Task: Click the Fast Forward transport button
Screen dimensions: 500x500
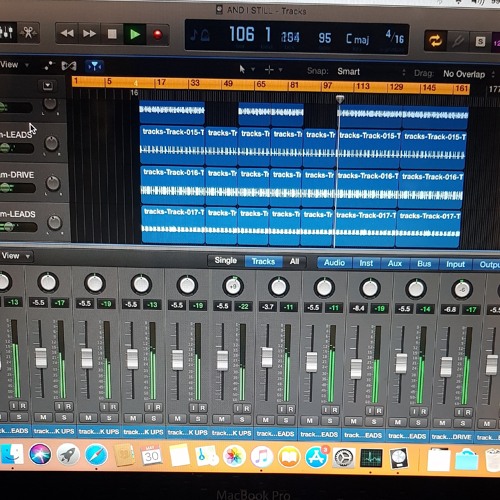Action: coord(89,33)
